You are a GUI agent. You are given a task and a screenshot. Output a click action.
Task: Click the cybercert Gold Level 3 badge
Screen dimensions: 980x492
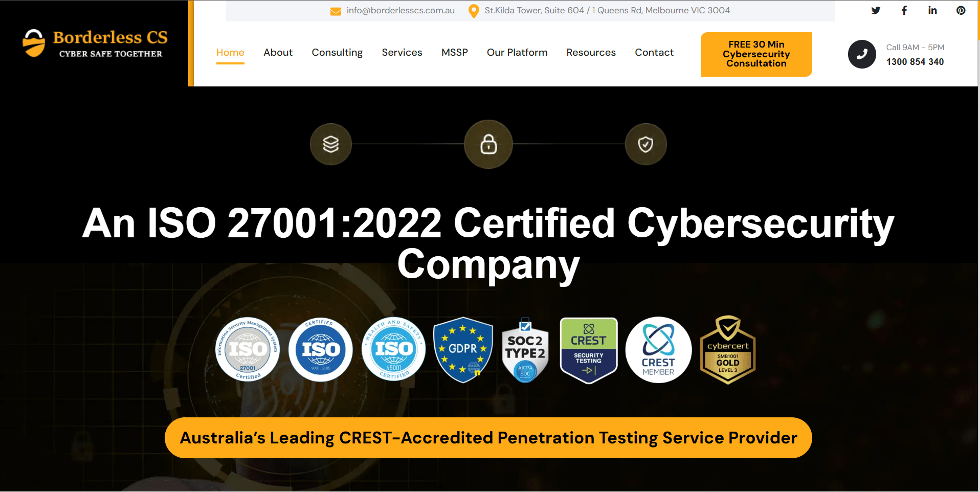[x=728, y=350]
